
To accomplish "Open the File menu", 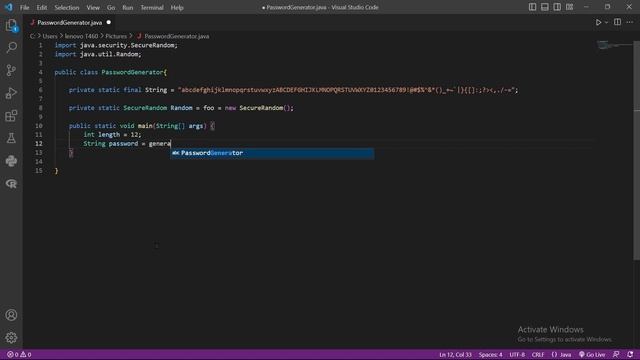I will [24, 7].
